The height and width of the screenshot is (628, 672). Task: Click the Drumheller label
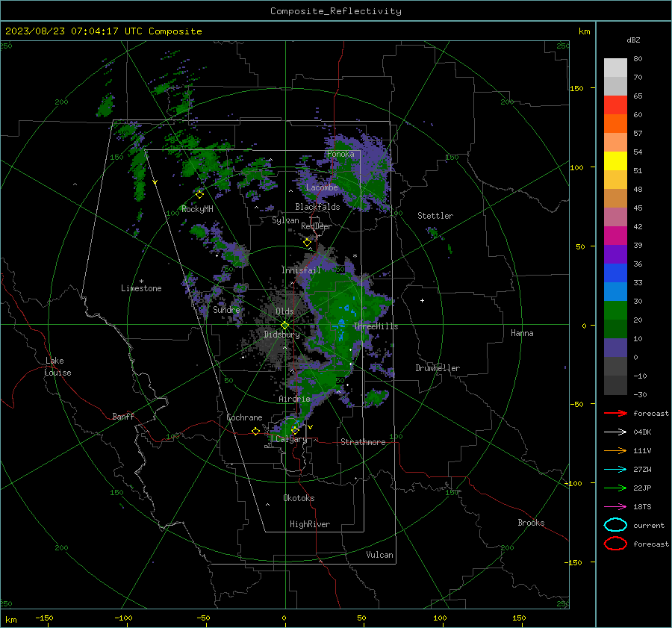coord(438,368)
